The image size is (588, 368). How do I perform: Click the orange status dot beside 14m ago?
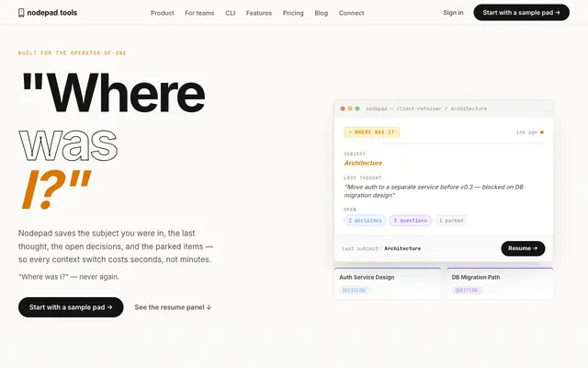pos(542,132)
